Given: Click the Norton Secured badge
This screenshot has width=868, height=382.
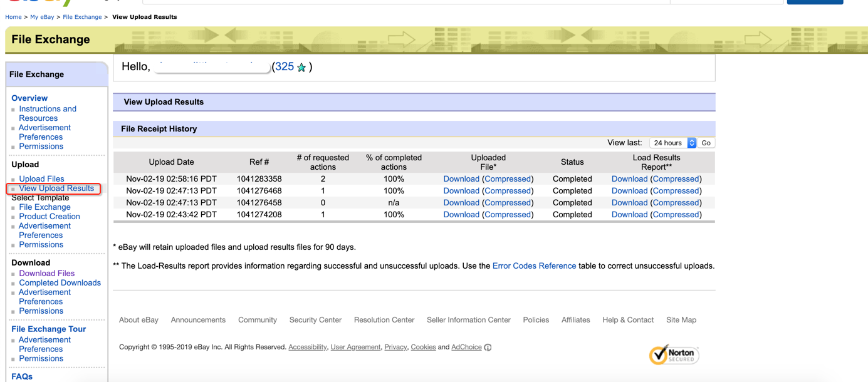Looking at the screenshot, I should [674, 355].
